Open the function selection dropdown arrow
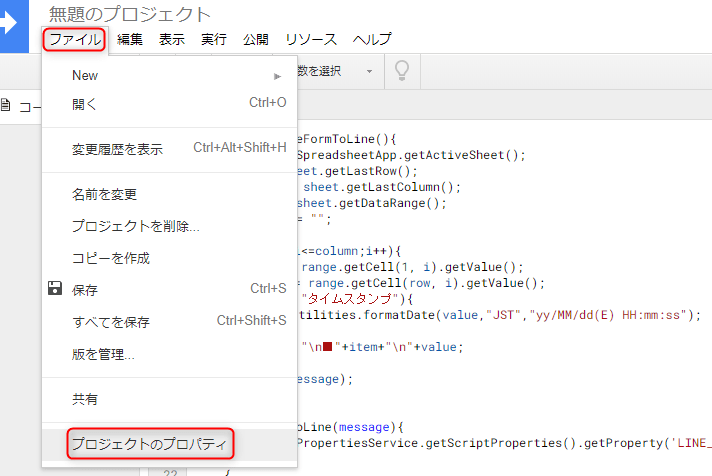 coord(369,71)
